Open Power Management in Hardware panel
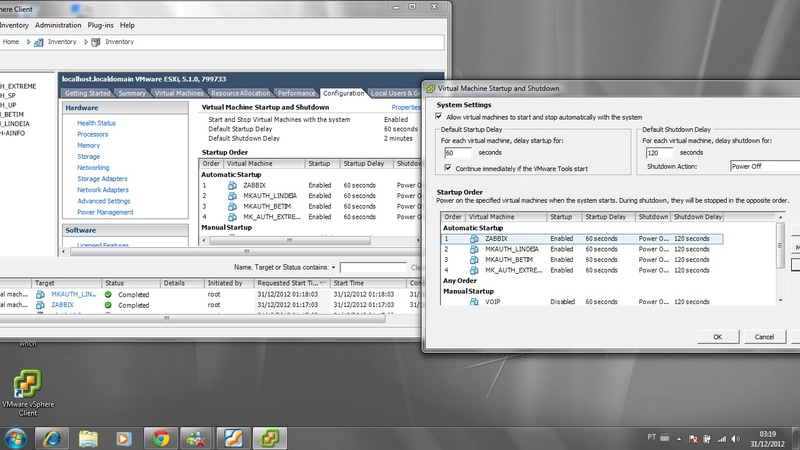This screenshot has height=450, width=800. point(105,212)
